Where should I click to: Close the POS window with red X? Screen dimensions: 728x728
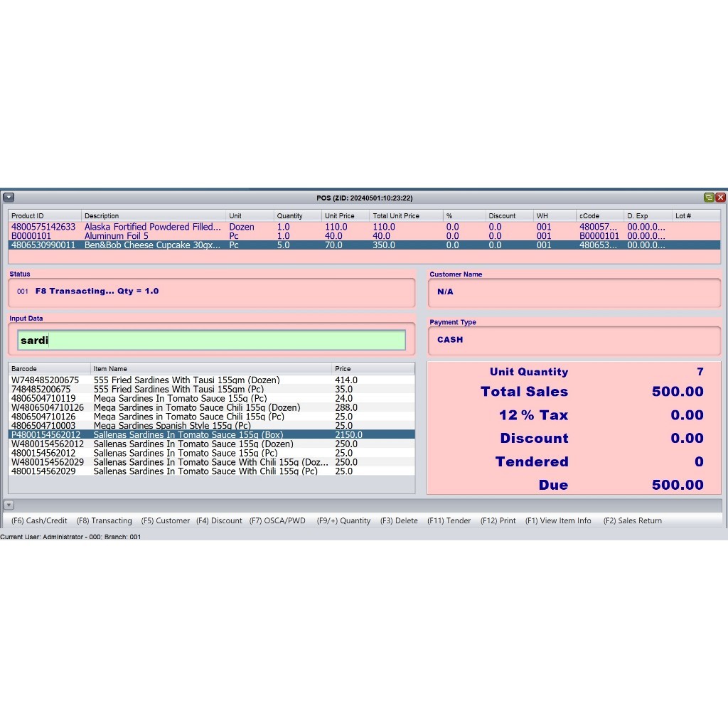coord(721,198)
